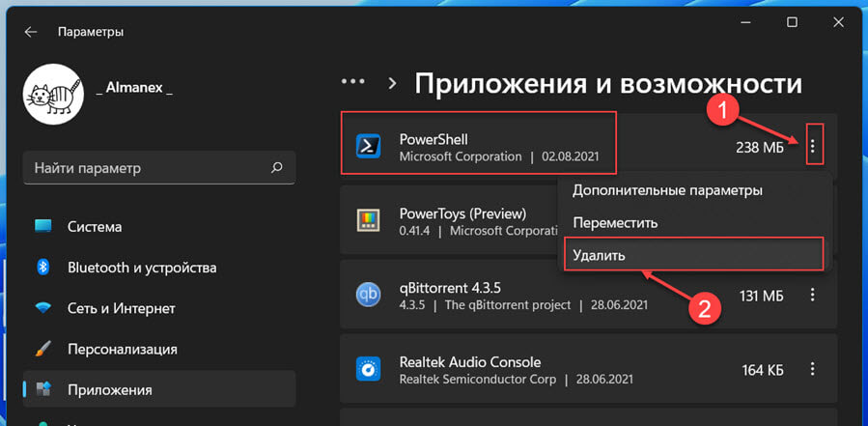
Task: Go back using the arrow next to Параметры
Action: pyautogui.click(x=31, y=32)
